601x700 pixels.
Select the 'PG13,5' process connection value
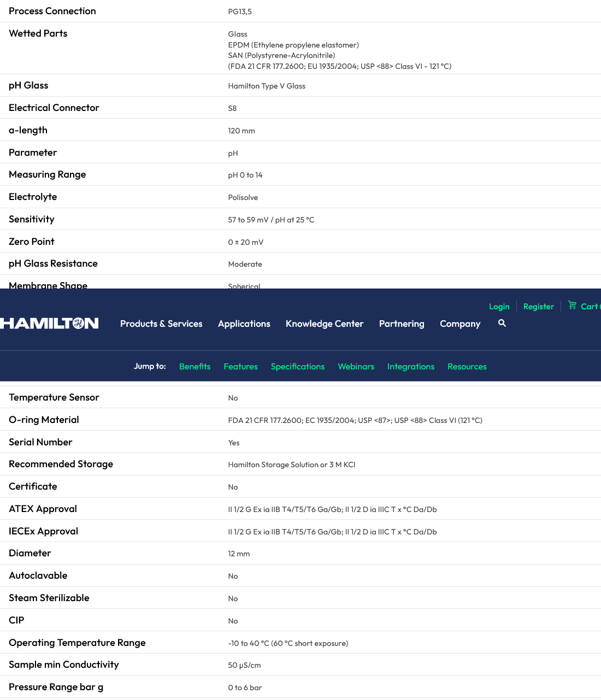pyautogui.click(x=240, y=11)
